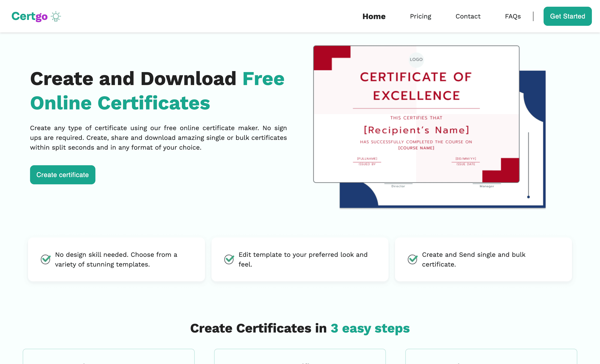Click the checkmark beside bulk certificate feature
The width and height of the screenshot is (600, 364).
click(412, 259)
